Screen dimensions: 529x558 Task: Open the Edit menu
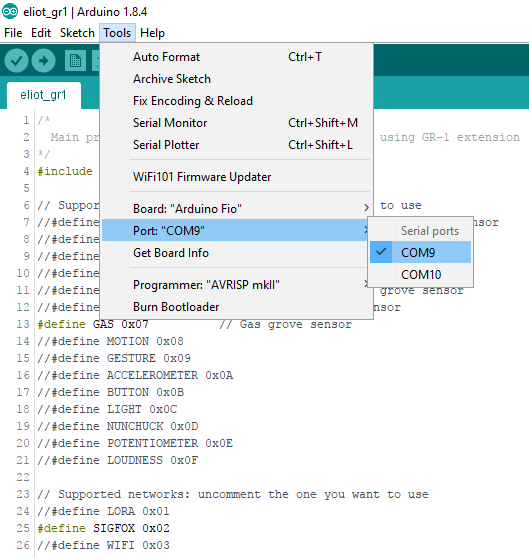(x=41, y=33)
